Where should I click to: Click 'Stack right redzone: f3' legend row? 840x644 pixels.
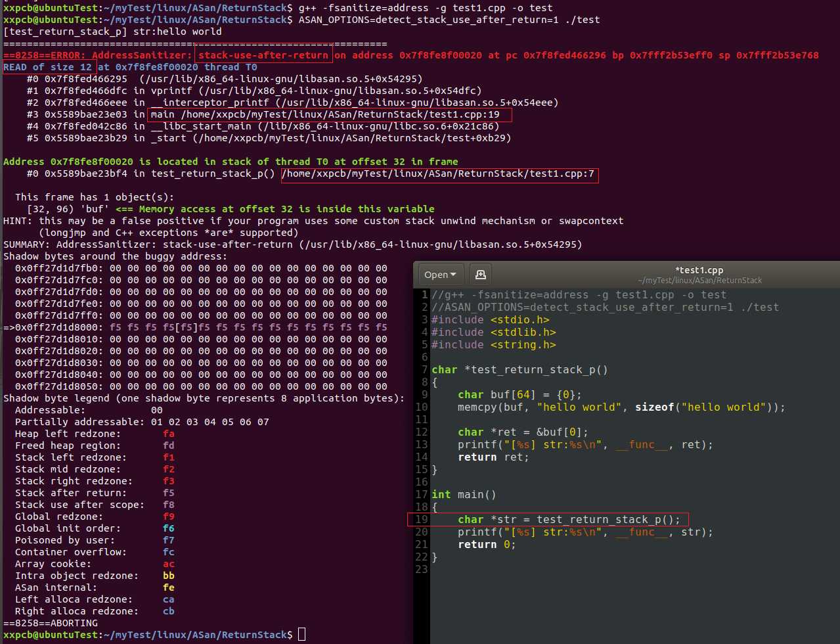[95, 481]
